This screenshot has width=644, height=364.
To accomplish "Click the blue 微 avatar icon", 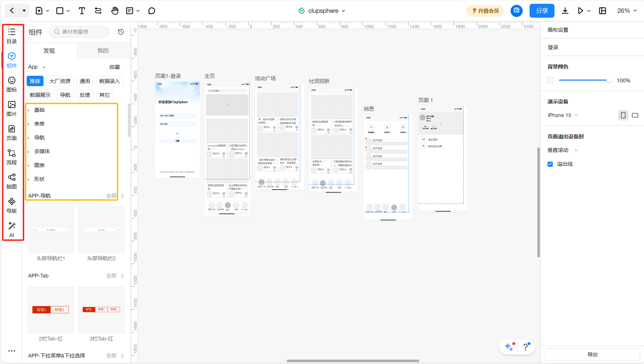I will [516, 11].
